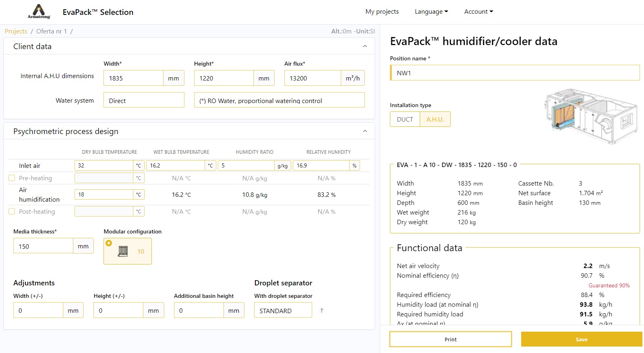Image resolution: width=644 pixels, height=353 pixels.
Task: Click the Depth value 600 mm
Action: pos(468,203)
